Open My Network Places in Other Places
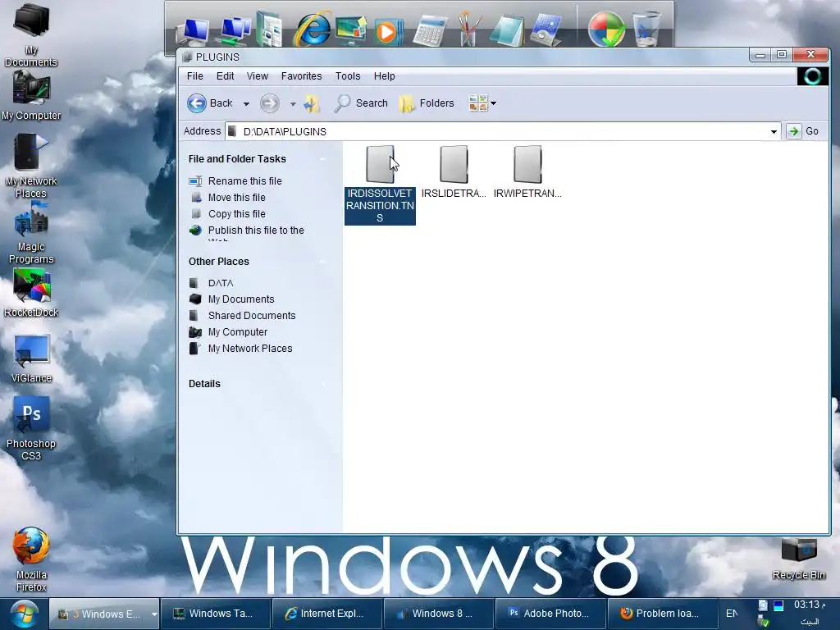The image size is (840, 630). coord(250,349)
